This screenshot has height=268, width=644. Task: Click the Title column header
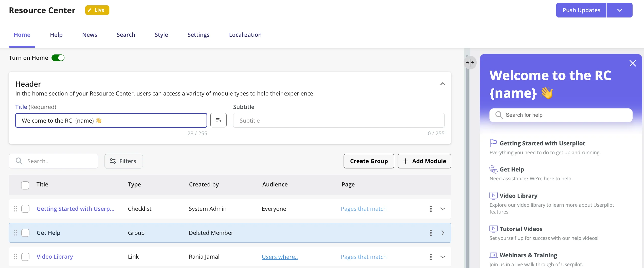42,185
